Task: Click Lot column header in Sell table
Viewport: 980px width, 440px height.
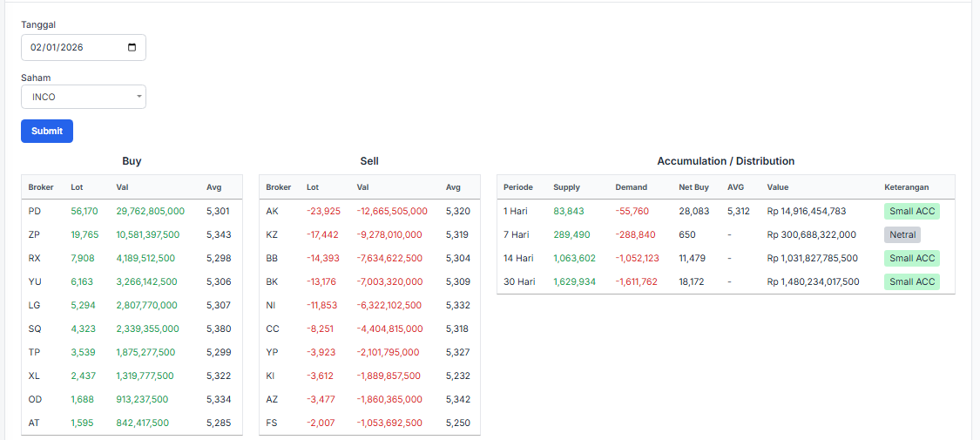Action: pyautogui.click(x=313, y=187)
